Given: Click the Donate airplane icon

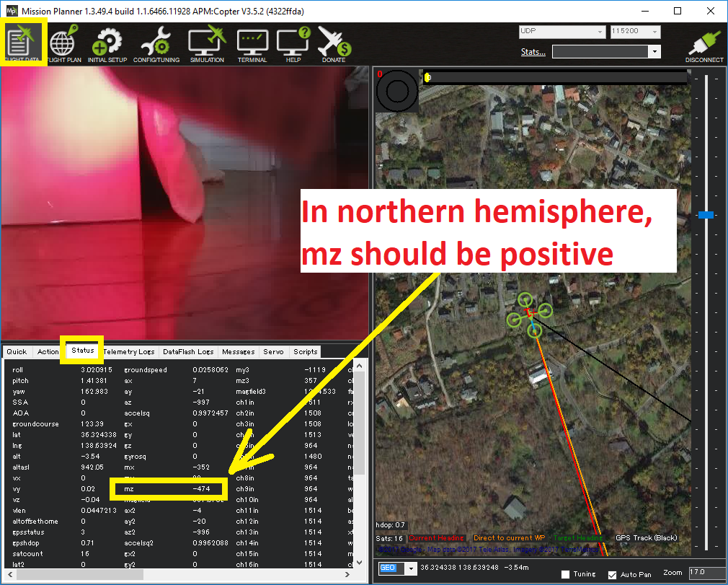Looking at the screenshot, I should tap(334, 44).
